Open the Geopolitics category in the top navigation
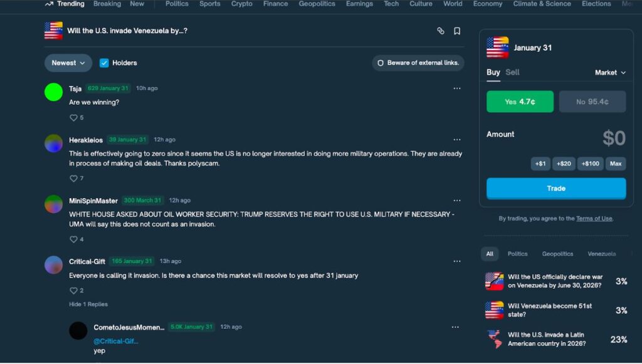642x364 pixels. click(x=317, y=4)
